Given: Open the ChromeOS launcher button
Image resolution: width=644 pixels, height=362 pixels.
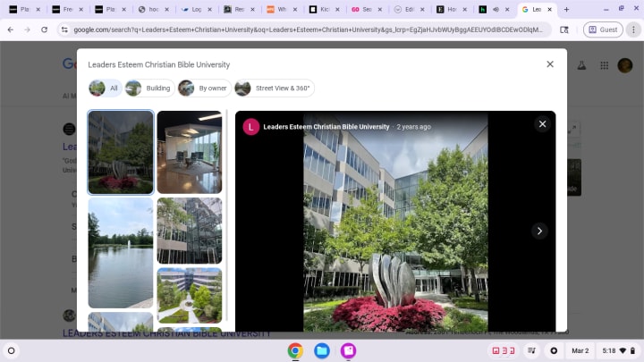Looking at the screenshot, I should coord(12,351).
